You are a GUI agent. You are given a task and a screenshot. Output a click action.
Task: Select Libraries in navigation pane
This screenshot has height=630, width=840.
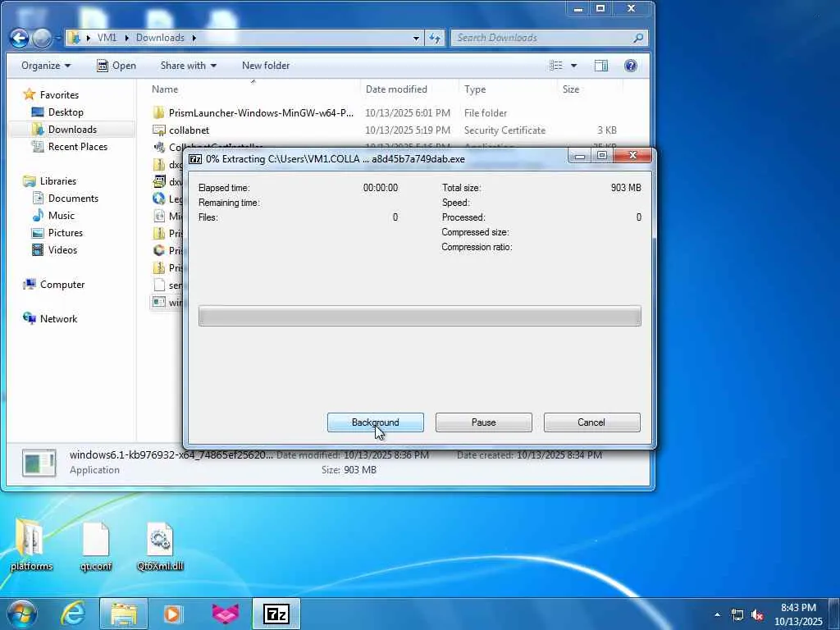49,181
